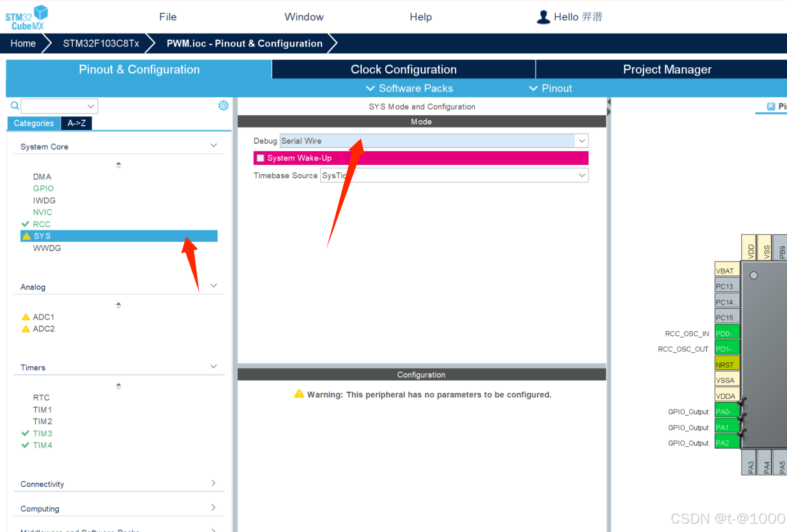Open the Debug Serial Wire dropdown
The width and height of the screenshot is (787, 532).
coord(582,141)
